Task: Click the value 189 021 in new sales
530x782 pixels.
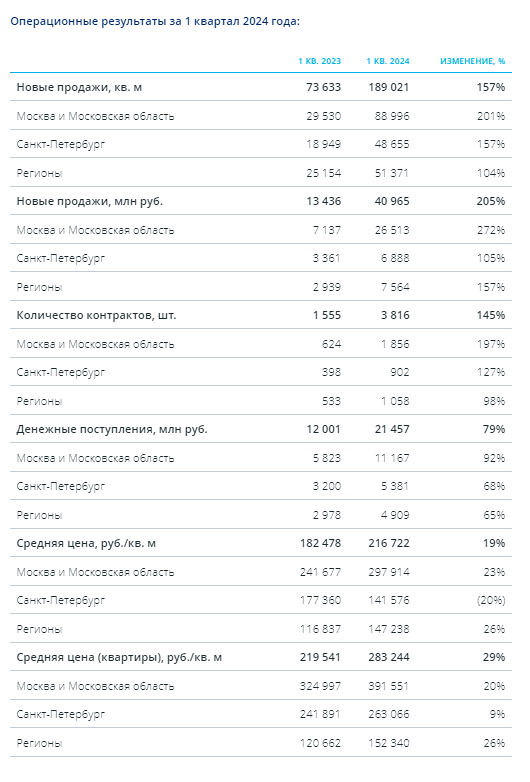Action: tap(389, 87)
